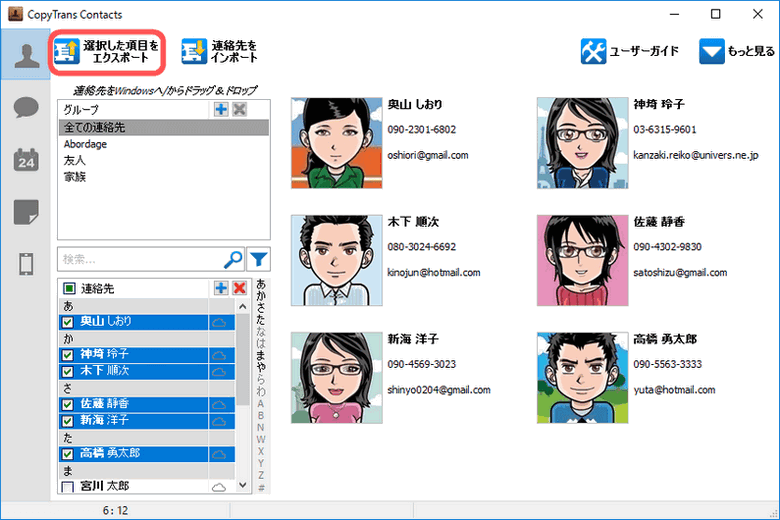Open the Calendar sidebar icon

[25, 160]
